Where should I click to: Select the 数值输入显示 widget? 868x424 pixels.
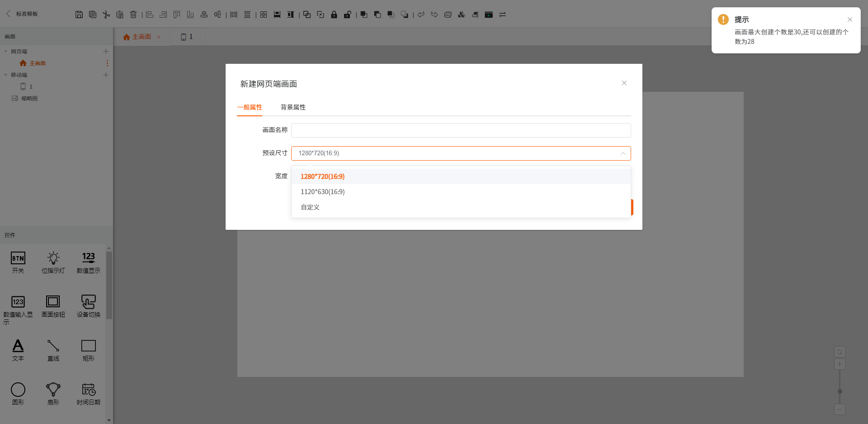18,310
